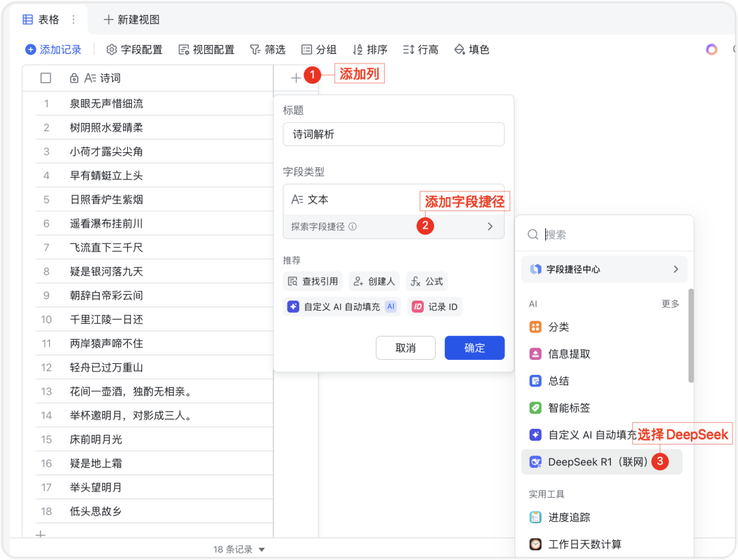Open the 18 条记录 dropdown at the bottom
This screenshot has height=560, width=738.
(x=238, y=549)
